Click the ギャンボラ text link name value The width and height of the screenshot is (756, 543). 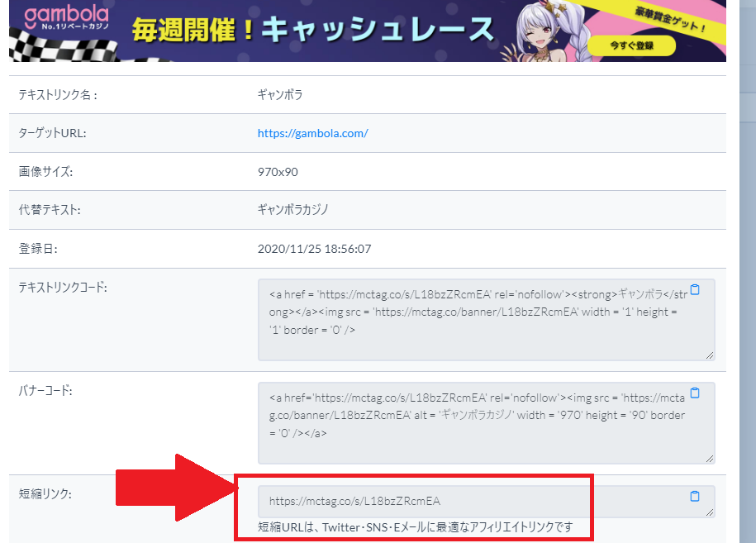[280, 95]
